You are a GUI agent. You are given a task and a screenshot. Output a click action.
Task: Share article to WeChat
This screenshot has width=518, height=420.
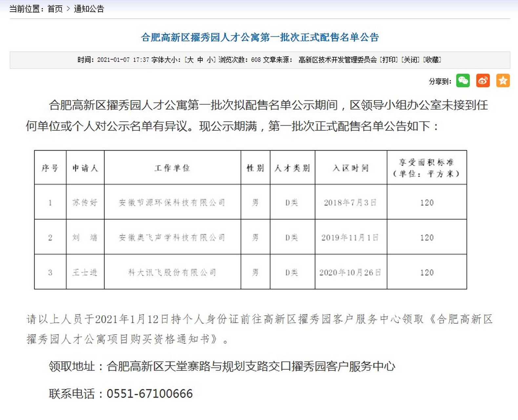click(463, 81)
